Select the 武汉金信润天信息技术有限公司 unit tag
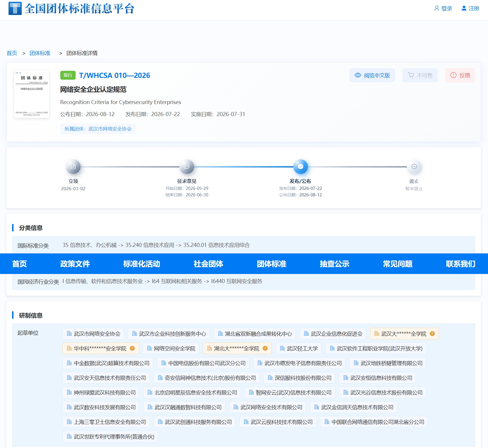The image size is (488, 448). pos(354,407)
